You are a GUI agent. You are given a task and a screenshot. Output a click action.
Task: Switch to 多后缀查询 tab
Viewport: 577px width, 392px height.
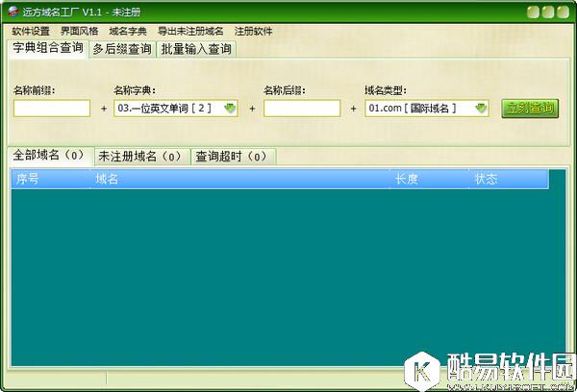[122, 49]
